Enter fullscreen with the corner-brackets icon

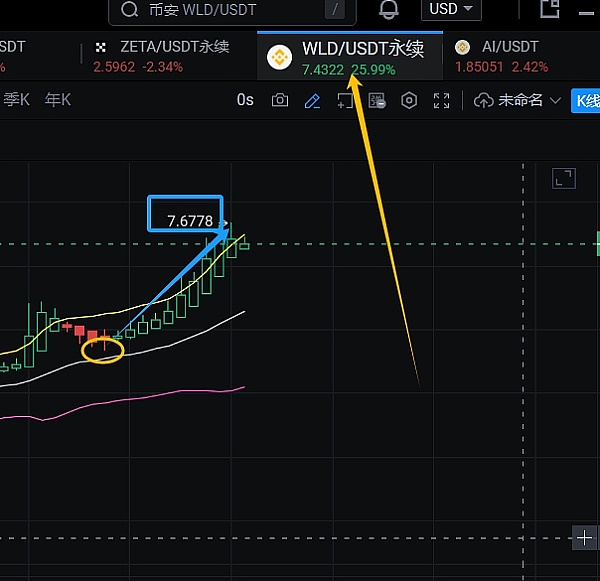click(441, 100)
